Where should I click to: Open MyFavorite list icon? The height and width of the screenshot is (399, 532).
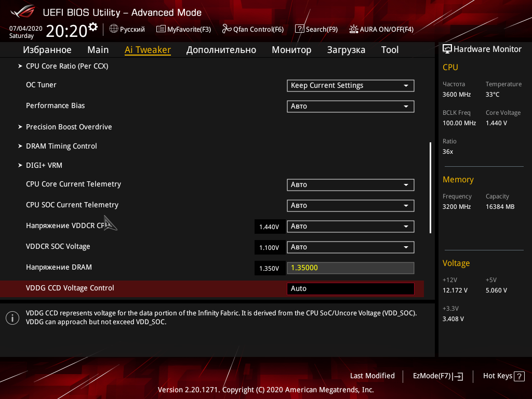point(161,29)
